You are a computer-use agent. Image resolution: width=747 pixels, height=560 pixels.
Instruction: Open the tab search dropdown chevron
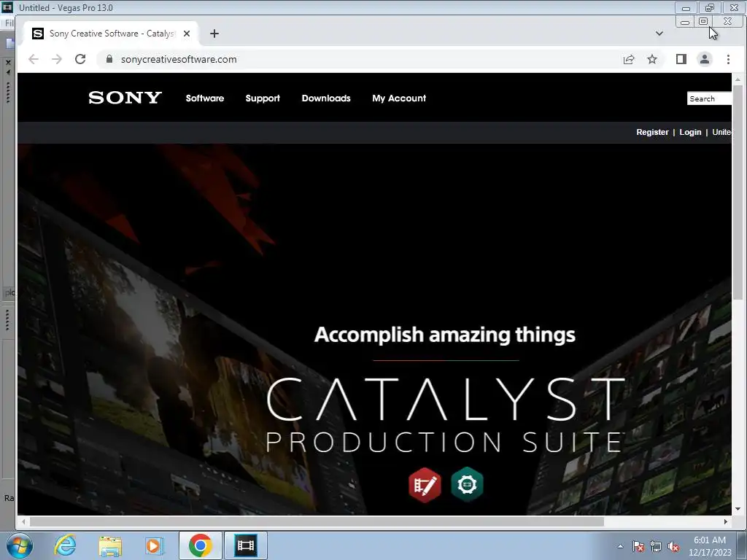click(x=659, y=34)
